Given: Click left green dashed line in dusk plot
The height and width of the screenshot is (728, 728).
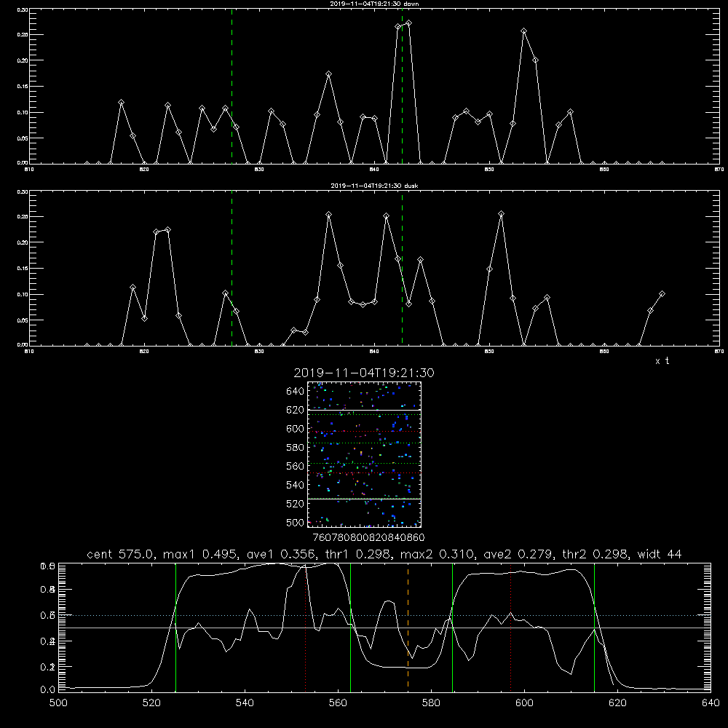Looking at the screenshot, I should tap(232, 269).
